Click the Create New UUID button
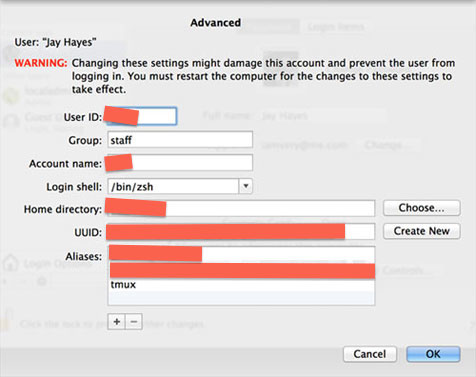The width and height of the screenshot is (476, 377). point(422,231)
